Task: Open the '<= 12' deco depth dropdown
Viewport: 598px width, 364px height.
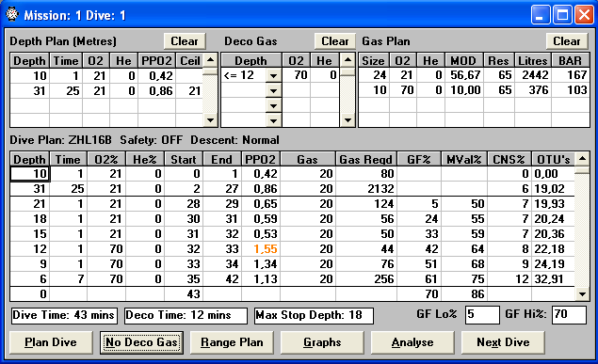Action: (x=273, y=76)
